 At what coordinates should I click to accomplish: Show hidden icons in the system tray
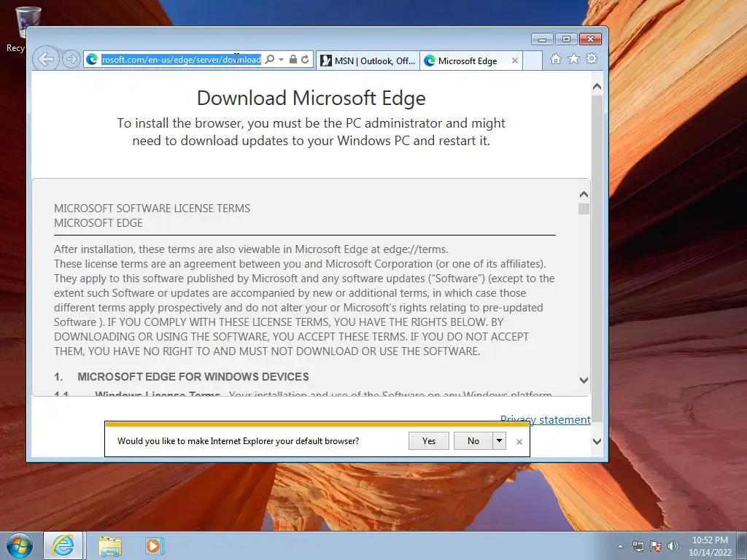point(620,546)
